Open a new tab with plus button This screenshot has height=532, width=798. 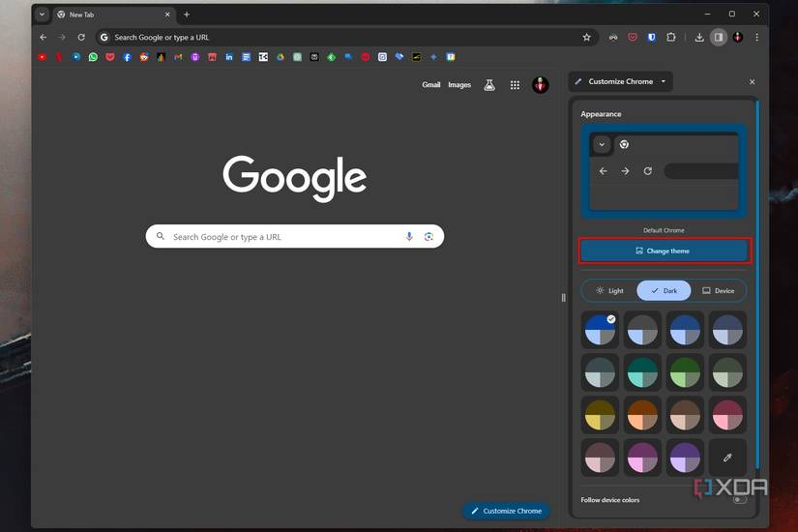[187, 15]
